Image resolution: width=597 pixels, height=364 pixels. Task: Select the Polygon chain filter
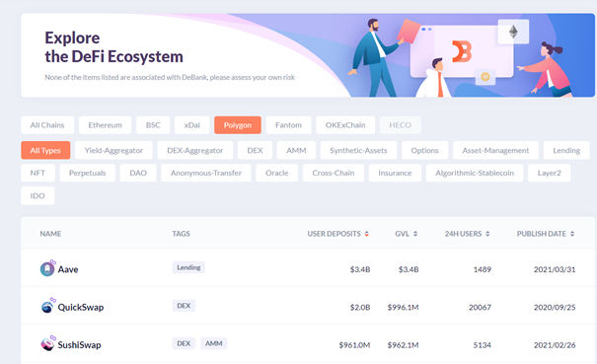(x=238, y=125)
